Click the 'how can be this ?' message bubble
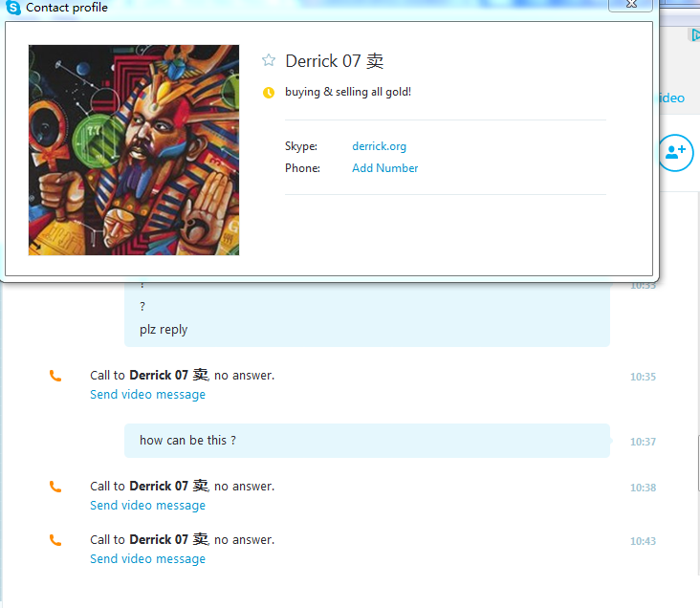Viewport: 700px width, 608px height. pos(367,441)
